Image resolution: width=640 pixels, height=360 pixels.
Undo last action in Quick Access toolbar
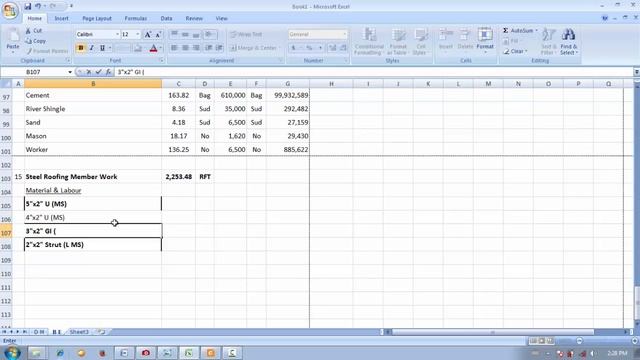[38, 6]
